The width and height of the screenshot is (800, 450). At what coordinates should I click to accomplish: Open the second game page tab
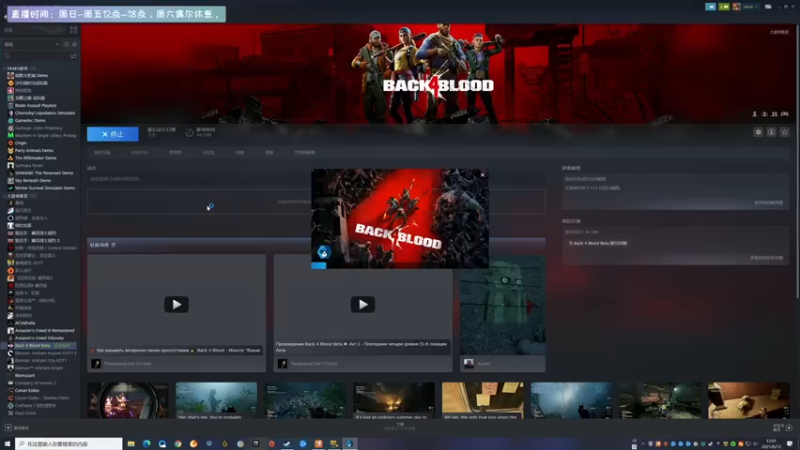(139, 153)
